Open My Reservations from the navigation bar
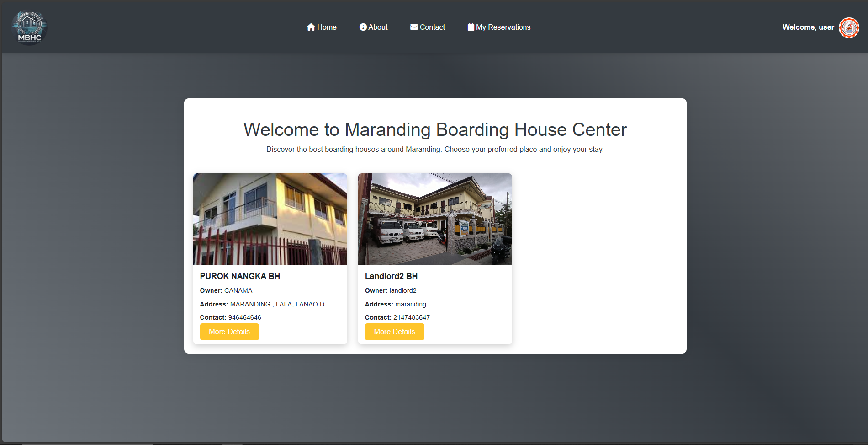Screen dimensions: 868x445 [x=503, y=27]
